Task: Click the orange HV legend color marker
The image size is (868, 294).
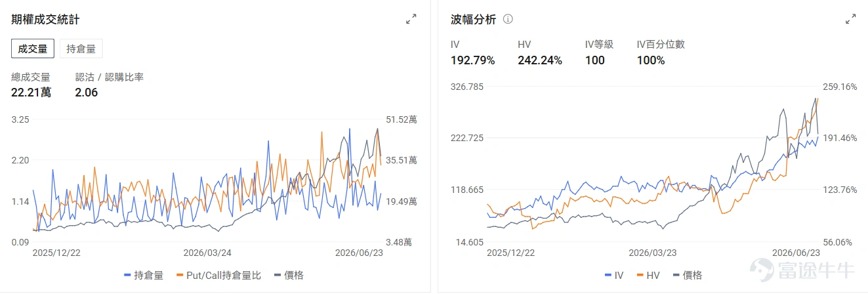Action: [x=640, y=276]
